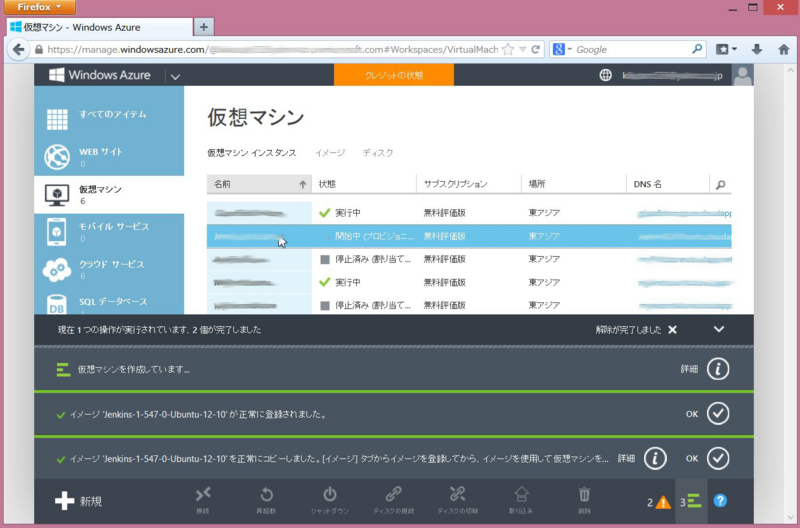
Task: Open the search engine dropdown beside Google
Action: pos(570,49)
